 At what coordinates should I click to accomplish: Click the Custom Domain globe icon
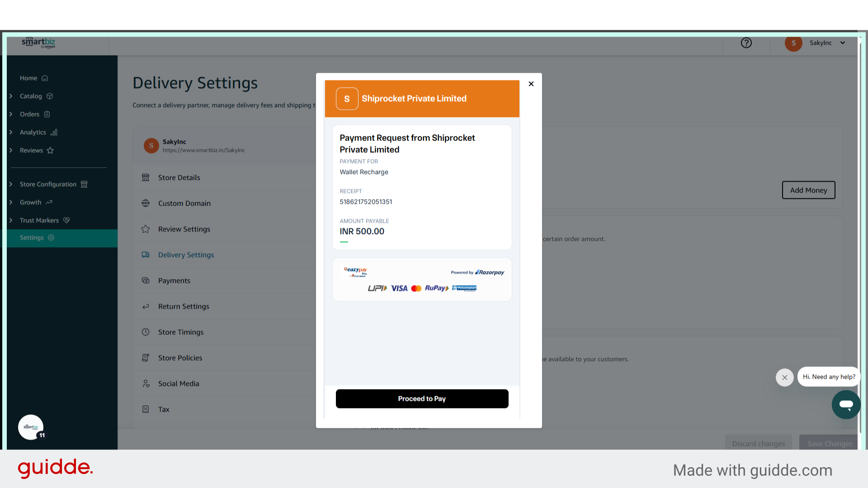pos(146,203)
